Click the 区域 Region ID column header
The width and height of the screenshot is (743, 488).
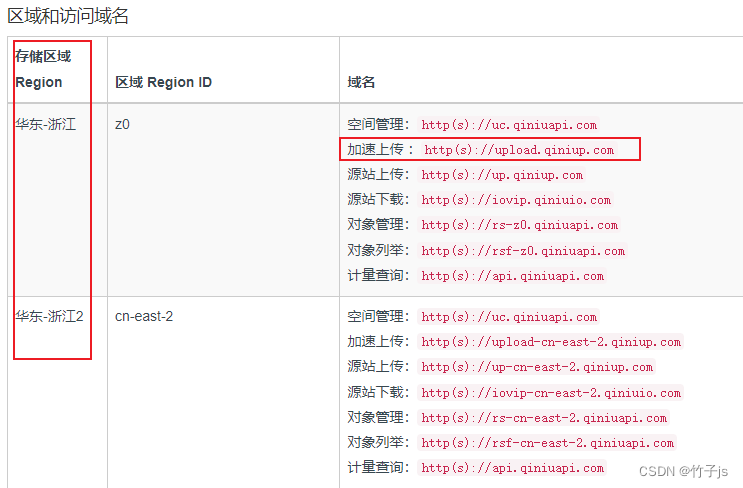coord(163,82)
